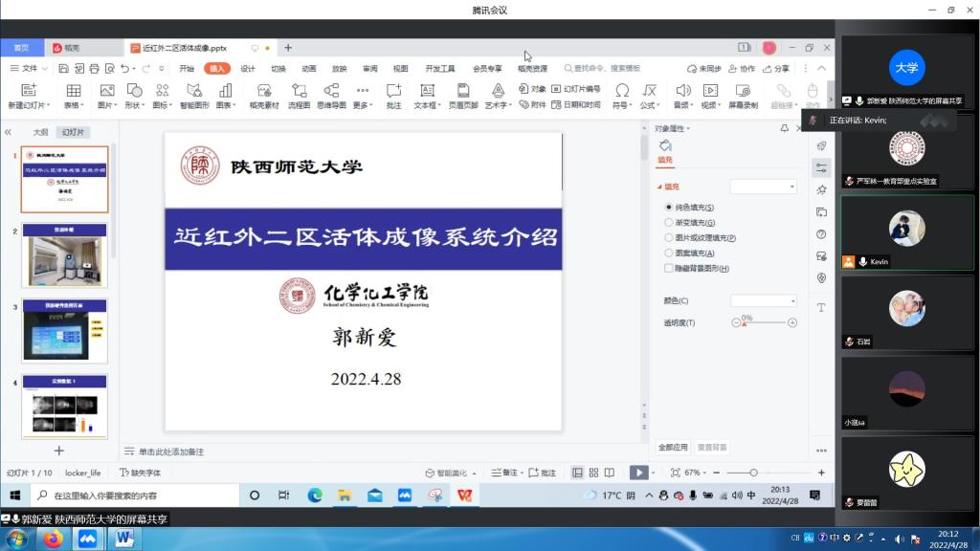Open the 文件 file menu dropdown
Screen dimensions: 980x551
click(x=29, y=68)
